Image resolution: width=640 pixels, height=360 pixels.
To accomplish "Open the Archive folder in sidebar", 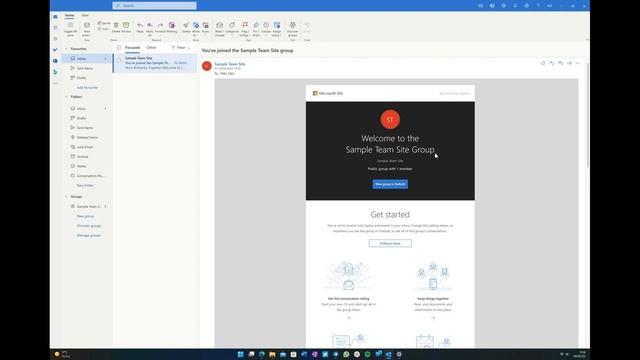I will click(x=87, y=157).
